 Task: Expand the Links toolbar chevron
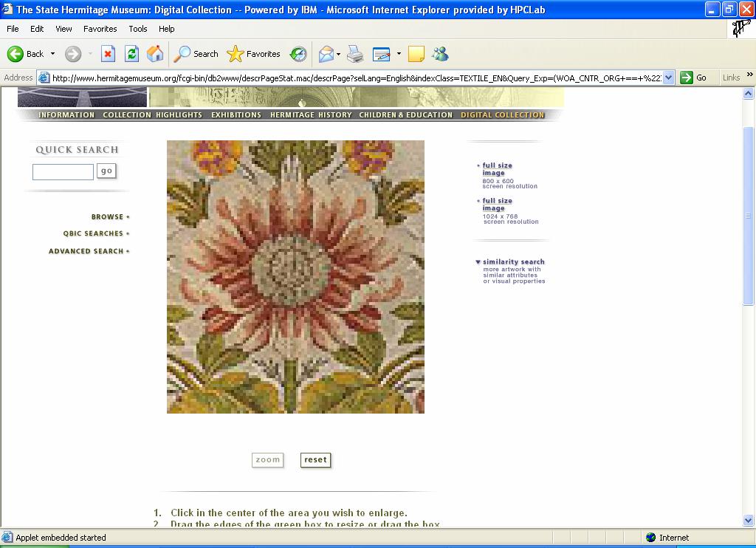(750, 75)
